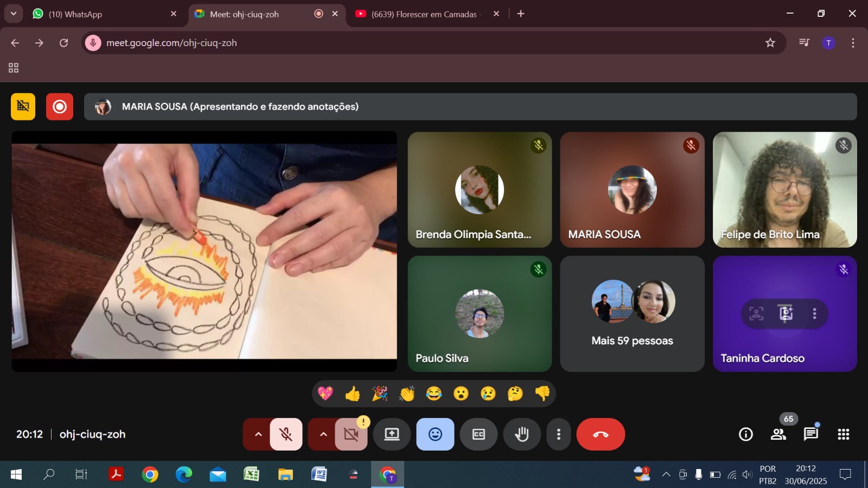Open more options three-dot menu in call bar
The width and height of the screenshot is (868, 488).
point(559,434)
